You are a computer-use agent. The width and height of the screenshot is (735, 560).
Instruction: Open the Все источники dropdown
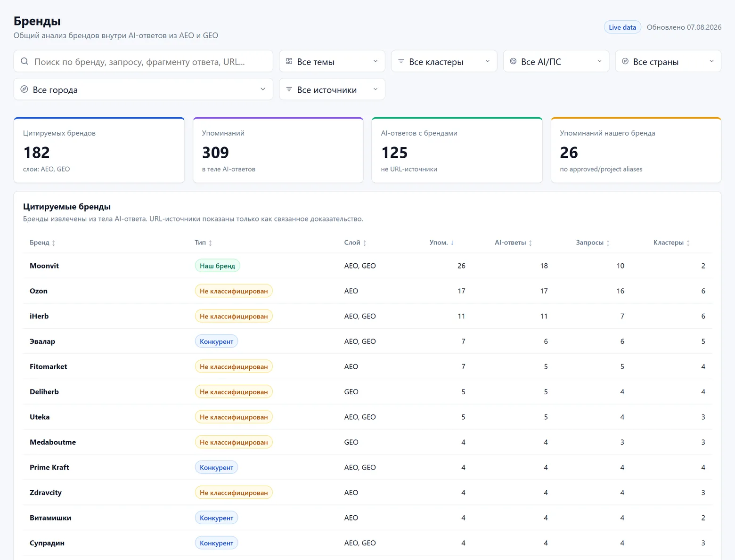click(x=332, y=89)
